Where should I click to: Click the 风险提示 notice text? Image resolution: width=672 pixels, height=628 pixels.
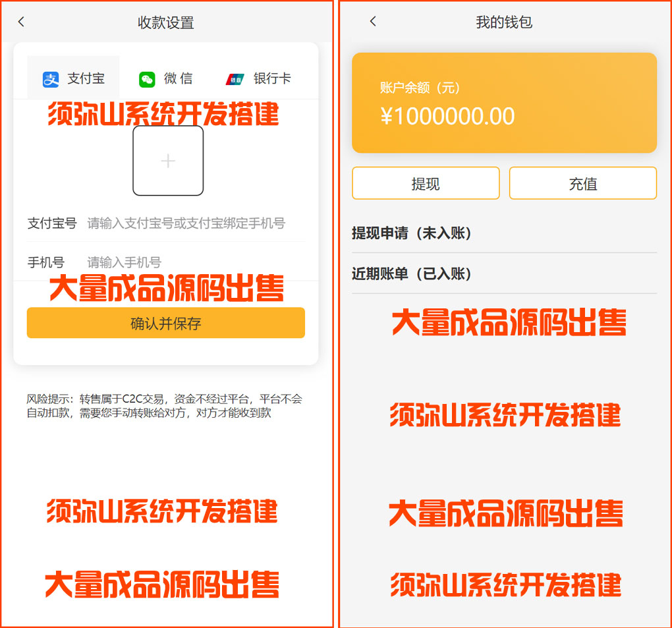(164, 406)
